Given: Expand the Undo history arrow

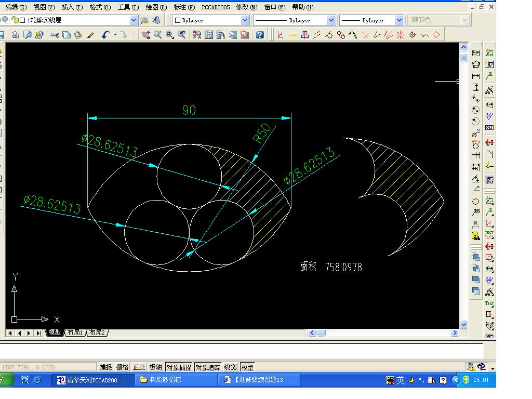Looking at the screenshot, I should [x=115, y=35].
